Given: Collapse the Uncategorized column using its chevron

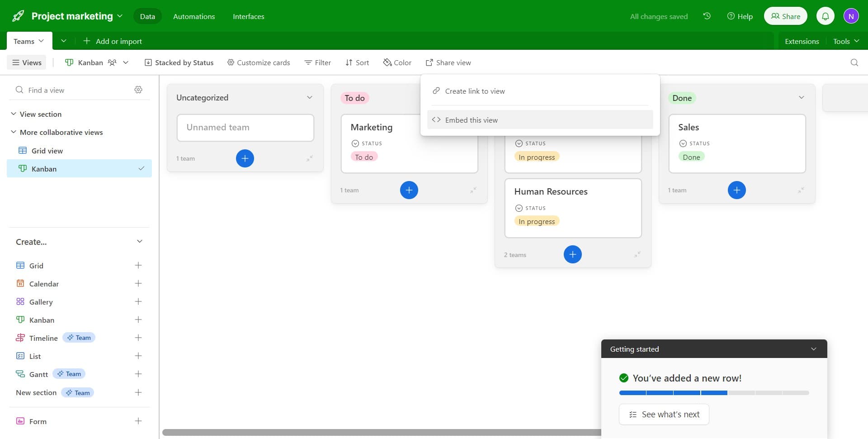Looking at the screenshot, I should click(310, 97).
